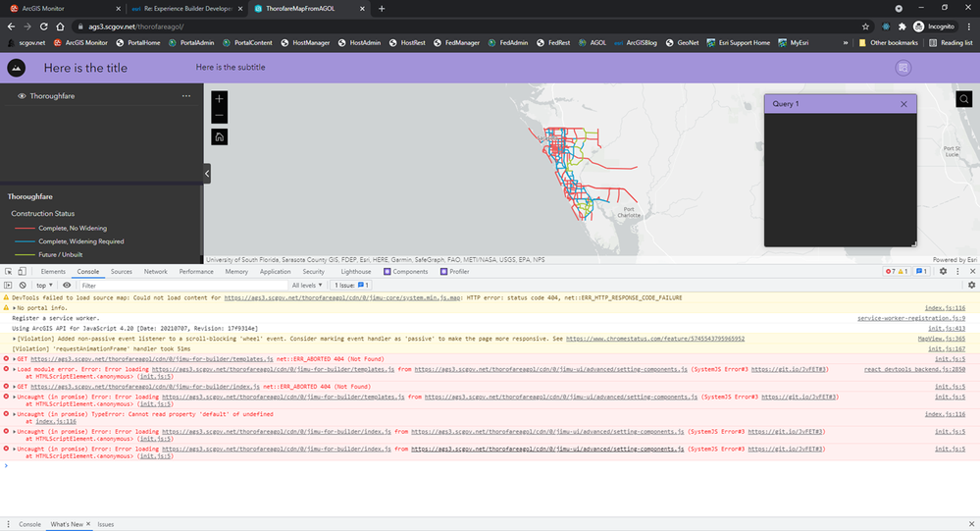Image resolution: width=980 pixels, height=531 pixels.
Task: Open Thoroughfare layer options ellipsis
Action: coord(186,95)
